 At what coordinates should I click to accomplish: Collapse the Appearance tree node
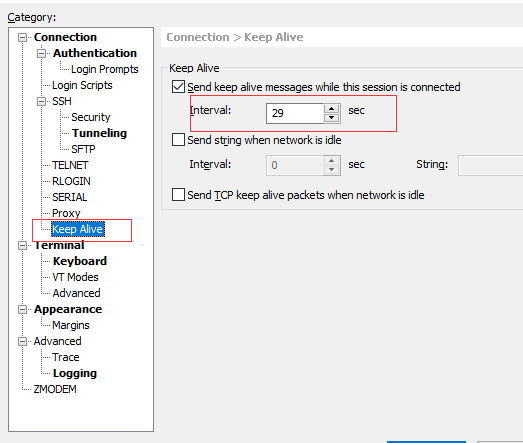coord(22,310)
